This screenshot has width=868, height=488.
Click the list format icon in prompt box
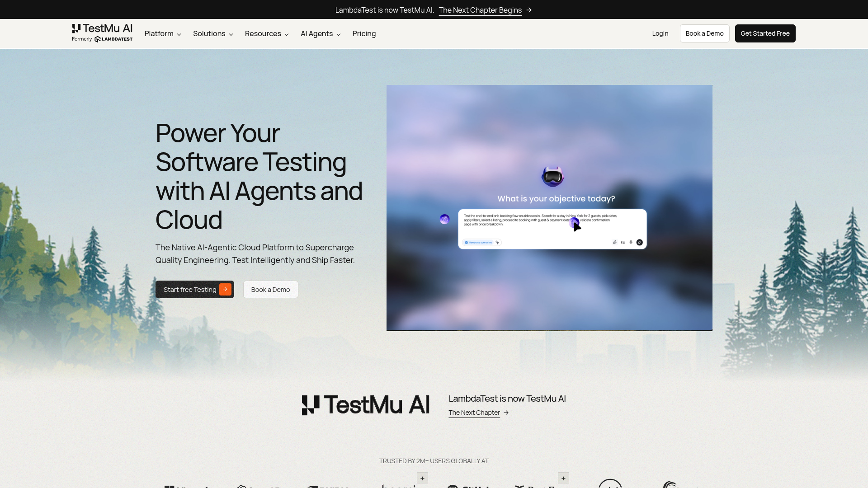coord(623,243)
